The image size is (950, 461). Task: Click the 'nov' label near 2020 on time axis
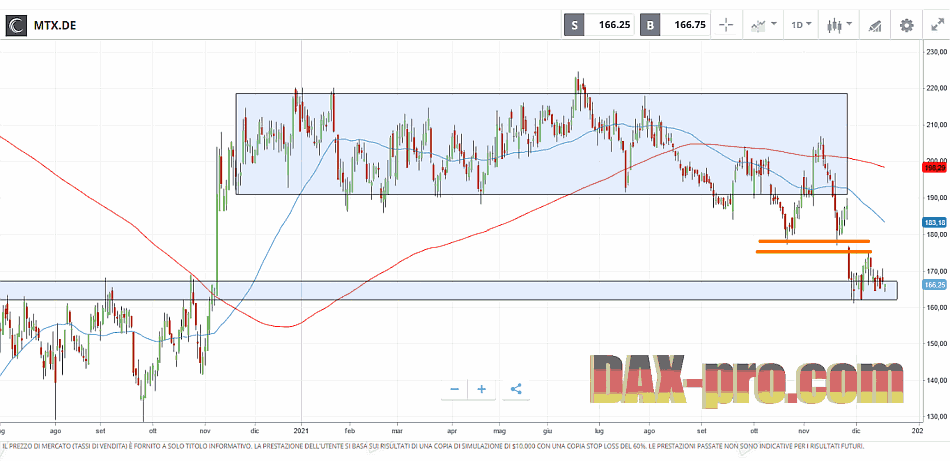tap(205, 430)
